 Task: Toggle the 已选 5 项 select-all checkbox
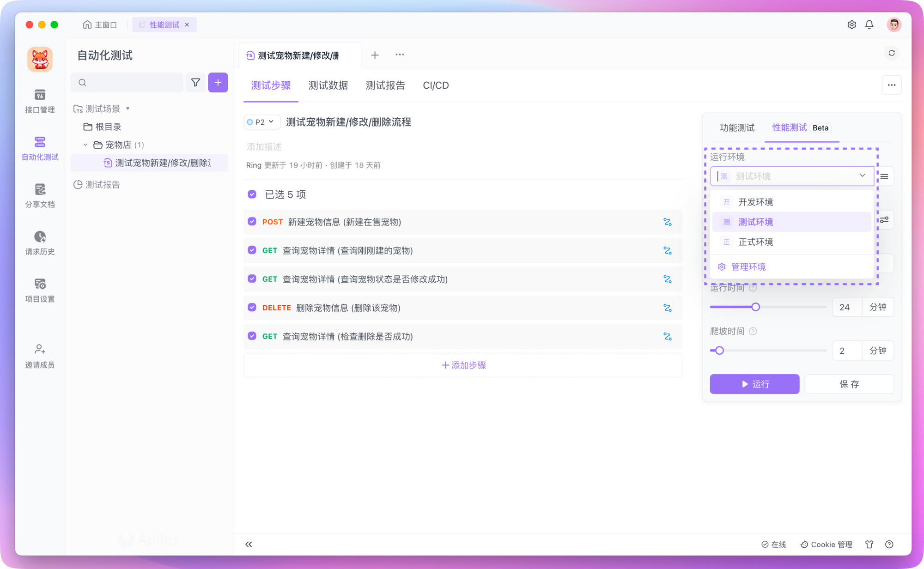pyautogui.click(x=252, y=194)
